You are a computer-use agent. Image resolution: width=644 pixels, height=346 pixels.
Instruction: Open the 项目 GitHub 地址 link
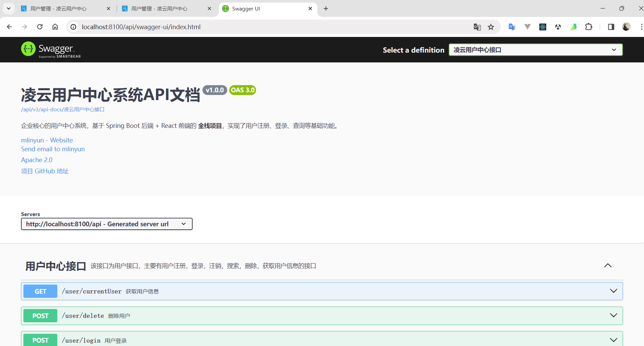[x=45, y=171]
